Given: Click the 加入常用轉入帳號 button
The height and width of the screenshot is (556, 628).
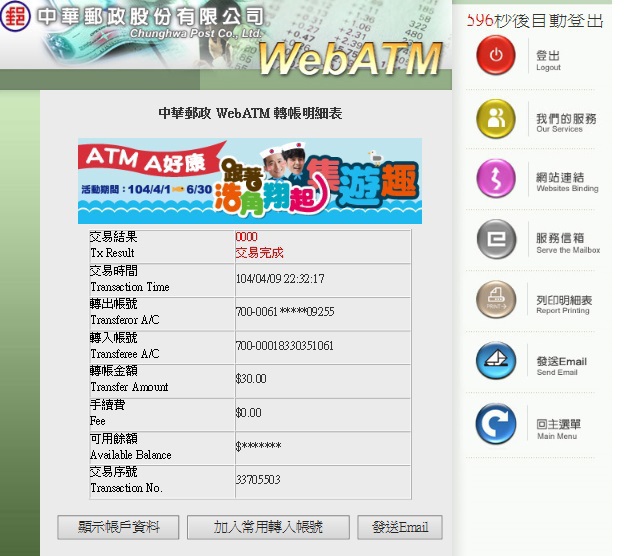Looking at the screenshot, I should tap(268, 527).
